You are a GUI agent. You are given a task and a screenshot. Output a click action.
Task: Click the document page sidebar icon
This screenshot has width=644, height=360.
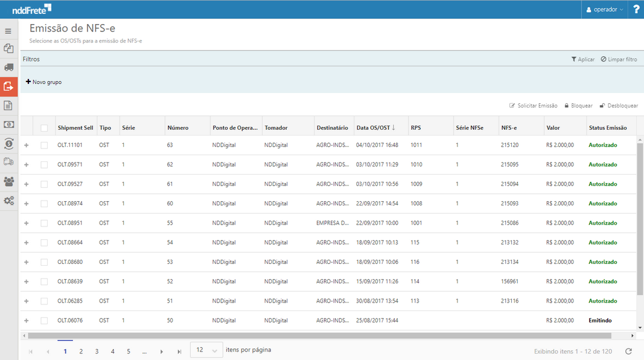8,106
